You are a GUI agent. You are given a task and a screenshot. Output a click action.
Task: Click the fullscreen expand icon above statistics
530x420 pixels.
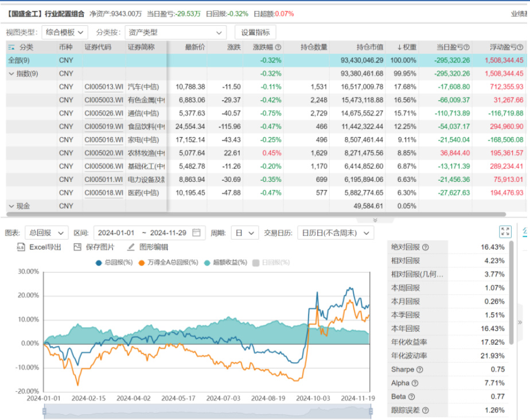505,232
